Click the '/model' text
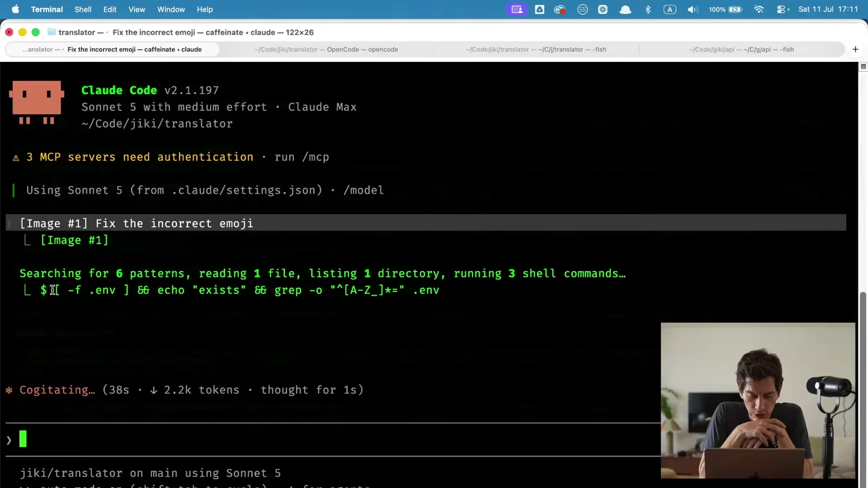 pos(363,190)
